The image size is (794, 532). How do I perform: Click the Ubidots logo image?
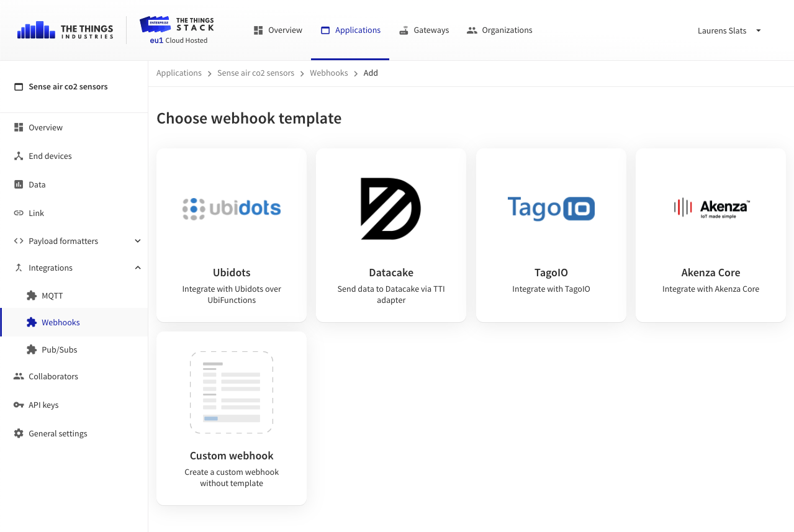[x=232, y=209]
